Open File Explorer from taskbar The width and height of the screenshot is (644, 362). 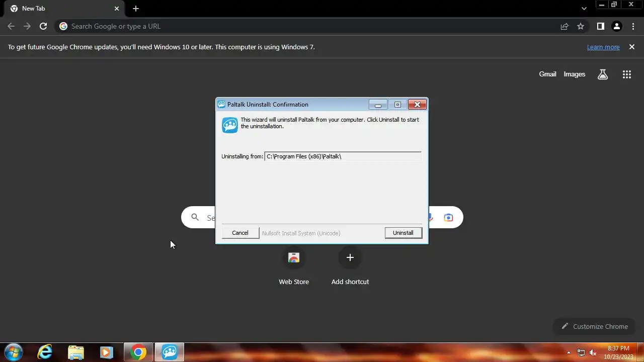76,352
